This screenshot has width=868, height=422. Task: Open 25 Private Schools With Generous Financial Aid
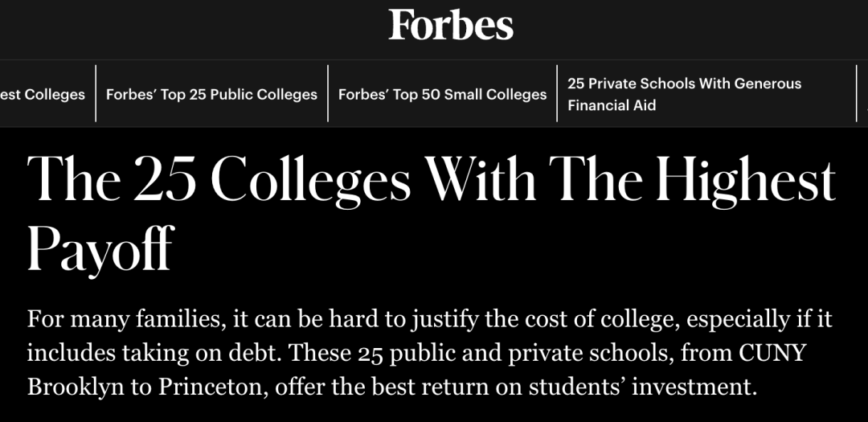pos(684,94)
